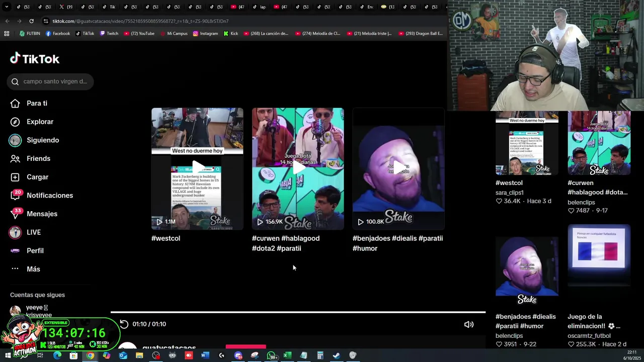Open Excel from the taskbar
The width and height of the screenshot is (644, 362).
click(x=287, y=355)
